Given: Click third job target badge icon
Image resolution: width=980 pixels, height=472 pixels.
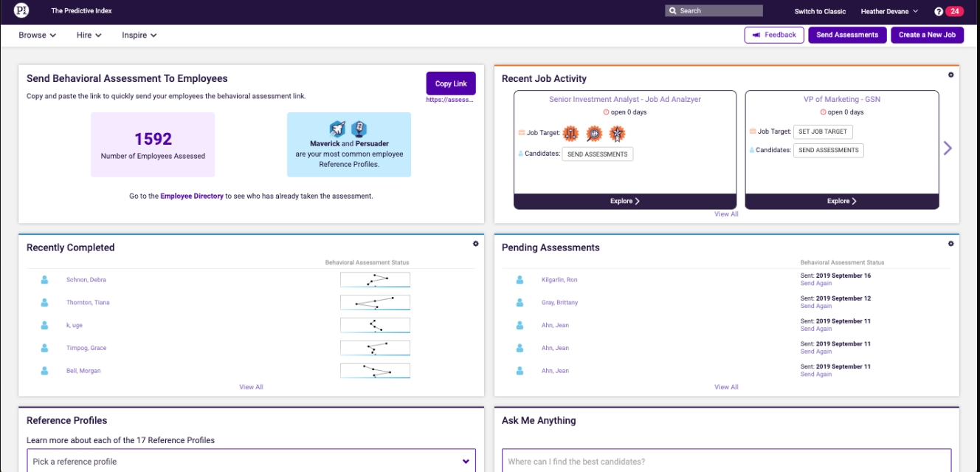Looking at the screenshot, I should point(617,134).
